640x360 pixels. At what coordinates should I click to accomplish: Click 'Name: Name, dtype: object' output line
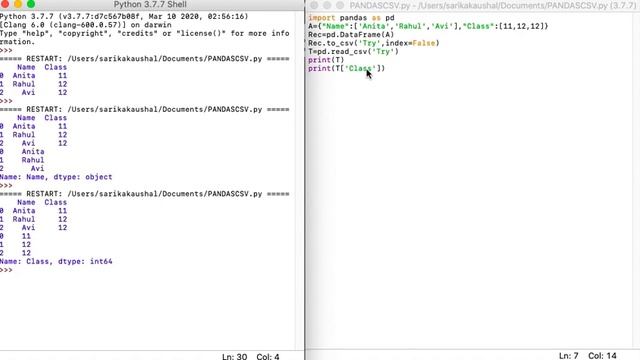[56, 177]
